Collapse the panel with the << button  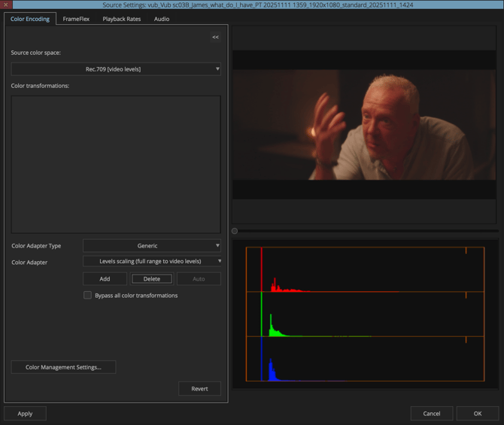point(215,38)
